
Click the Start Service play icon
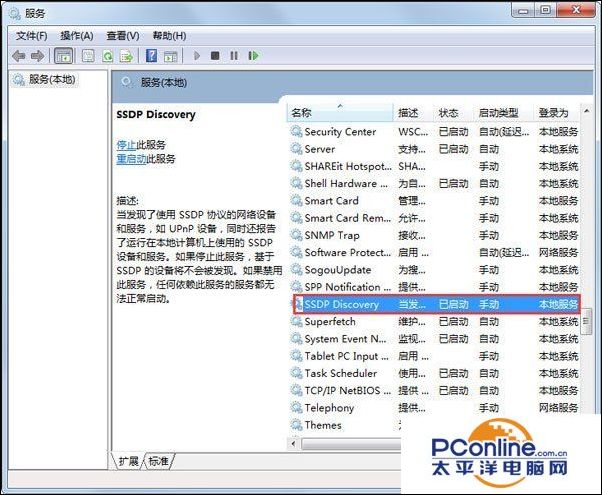tap(197, 56)
